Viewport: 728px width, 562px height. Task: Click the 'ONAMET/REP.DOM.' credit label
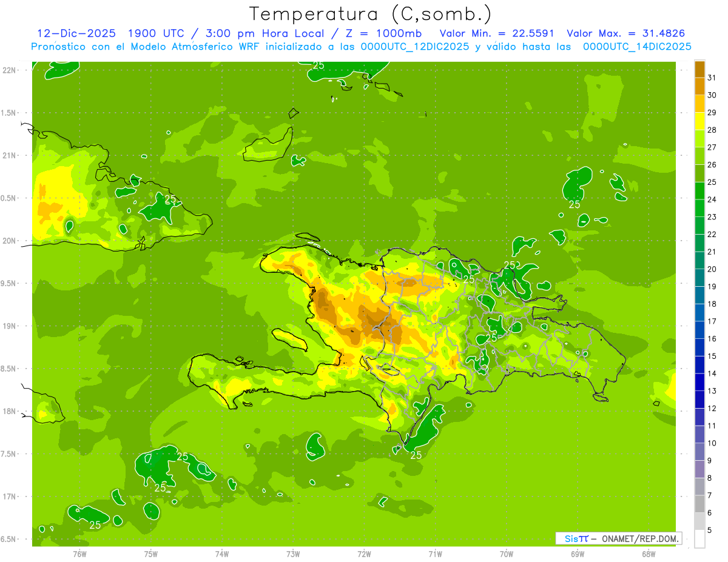[x=639, y=538]
